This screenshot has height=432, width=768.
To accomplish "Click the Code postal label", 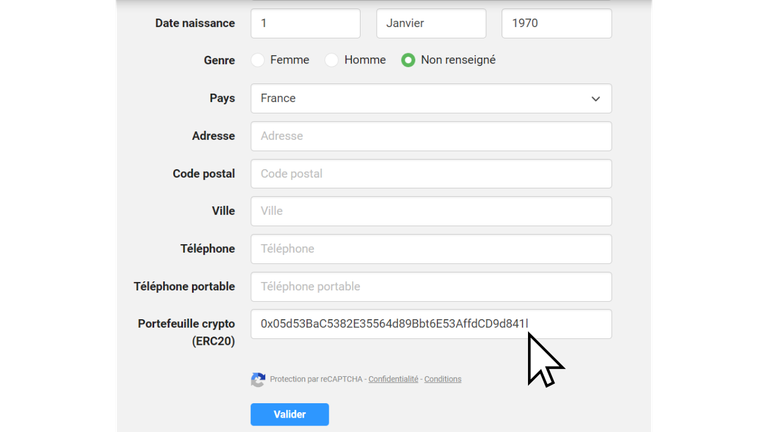I will [204, 174].
